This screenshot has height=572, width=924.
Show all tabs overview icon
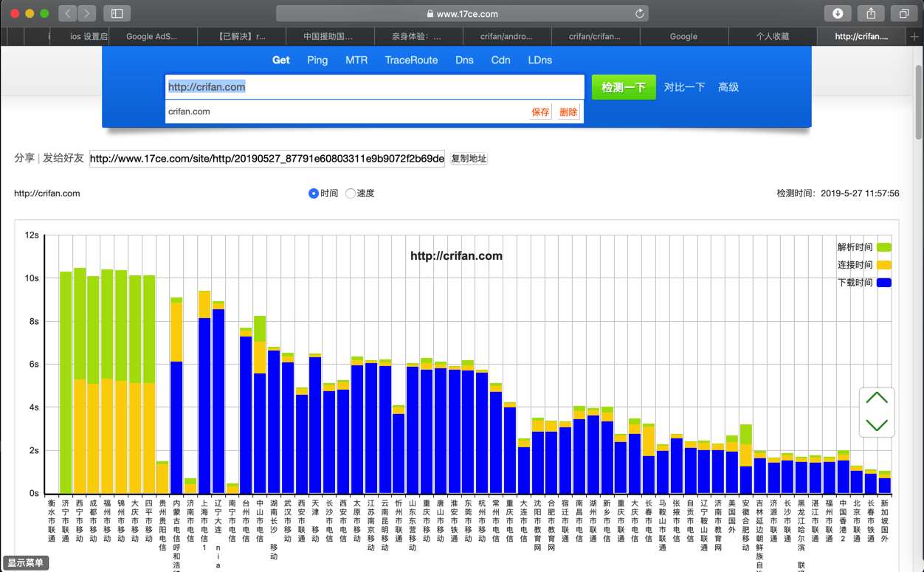pyautogui.click(x=903, y=13)
